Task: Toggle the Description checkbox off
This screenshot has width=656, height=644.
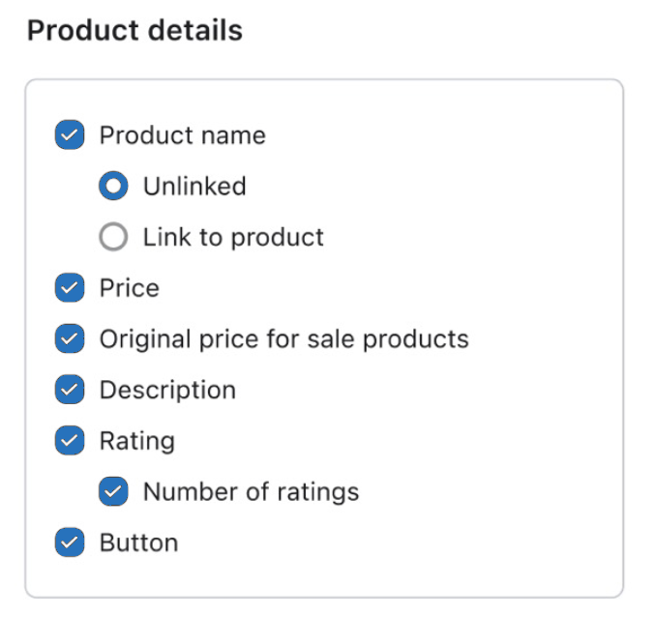Action: pyautogui.click(x=69, y=391)
